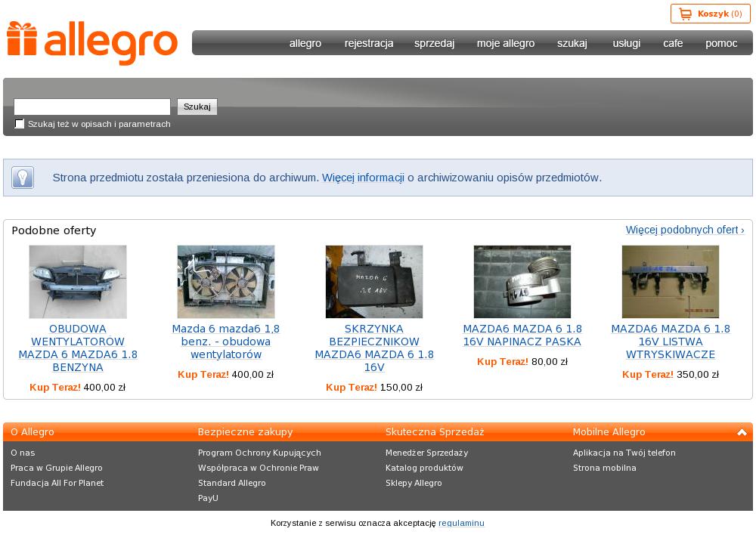This screenshot has height=538, width=756.
Task: Open 'Mazda 6 mazda6 1,8 benz.' offer link
Action: 226,342
